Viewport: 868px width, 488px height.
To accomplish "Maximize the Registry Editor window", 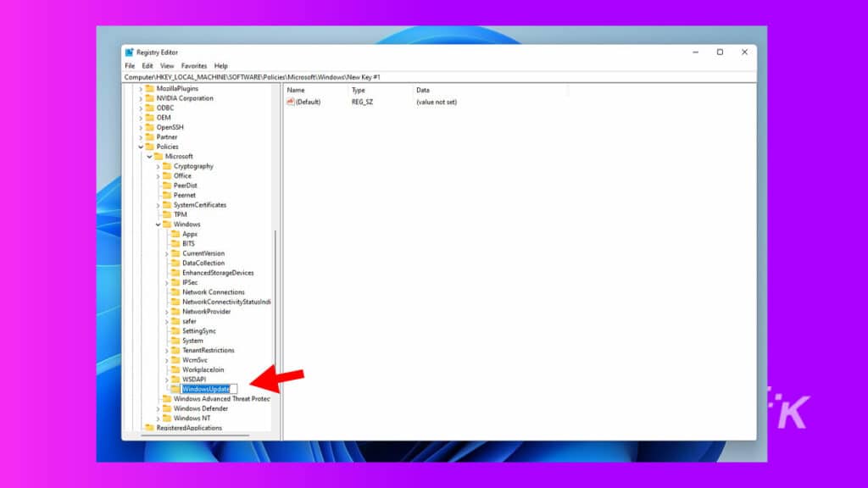I will [720, 52].
